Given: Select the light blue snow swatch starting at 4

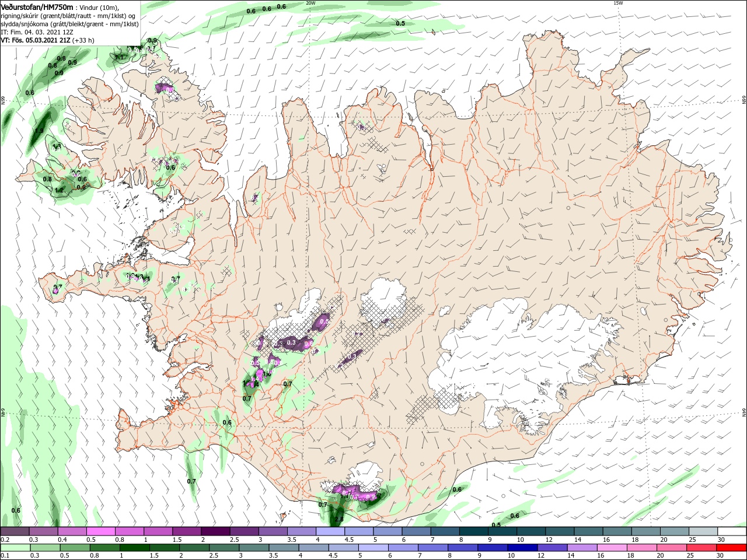Looking at the screenshot, I should tap(329, 531).
